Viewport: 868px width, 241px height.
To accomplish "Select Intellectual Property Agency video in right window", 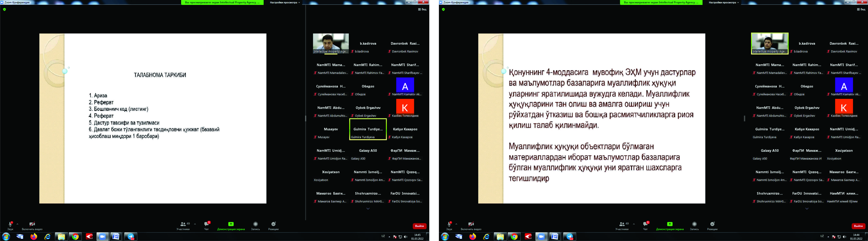I will click(770, 43).
